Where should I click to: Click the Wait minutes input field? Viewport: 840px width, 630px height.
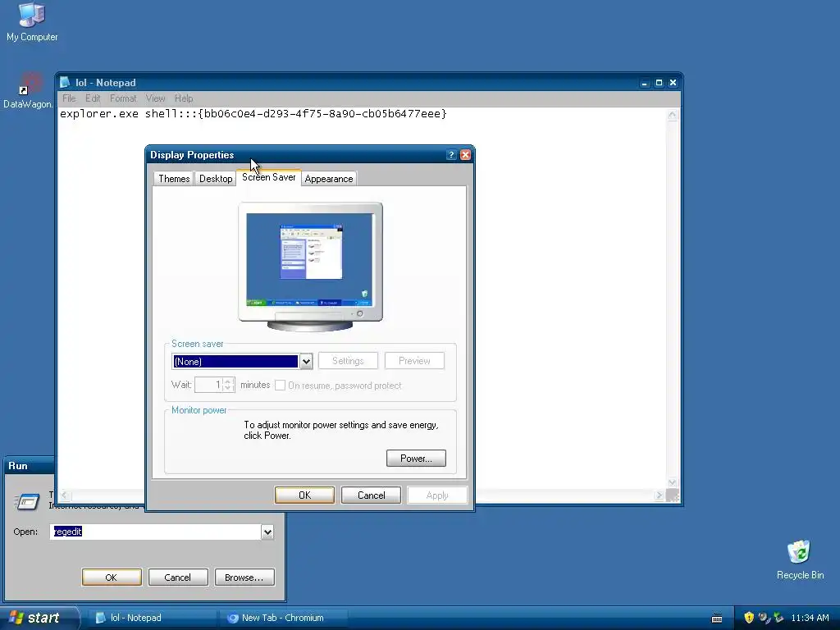pos(208,385)
